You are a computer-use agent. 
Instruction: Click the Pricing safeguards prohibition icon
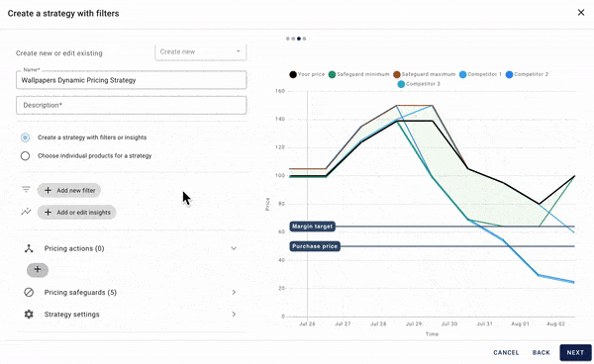point(29,292)
